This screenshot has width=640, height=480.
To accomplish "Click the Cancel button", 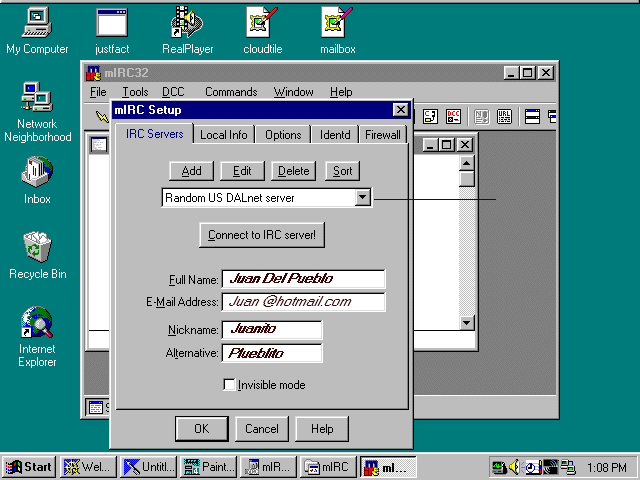I will pyautogui.click(x=262, y=429).
